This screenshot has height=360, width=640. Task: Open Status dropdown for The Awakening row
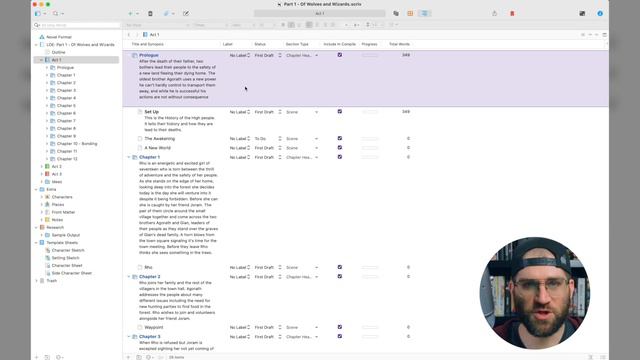(x=268, y=139)
